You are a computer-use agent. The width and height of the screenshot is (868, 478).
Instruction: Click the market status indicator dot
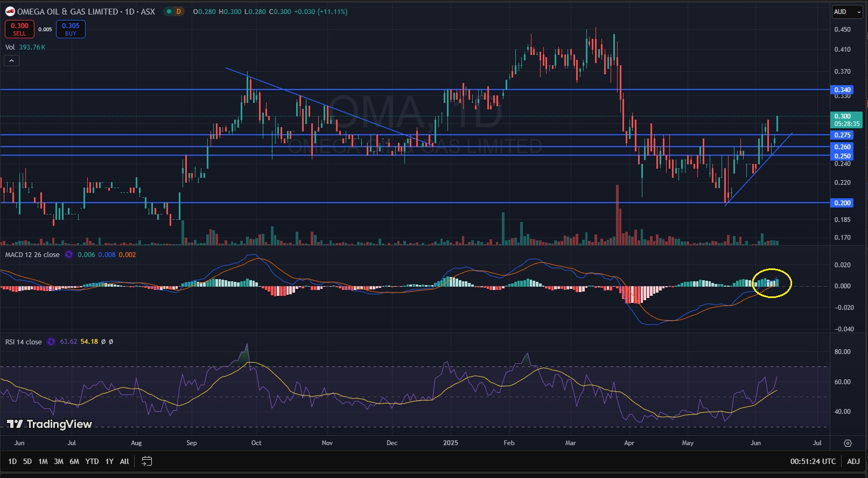click(x=168, y=11)
